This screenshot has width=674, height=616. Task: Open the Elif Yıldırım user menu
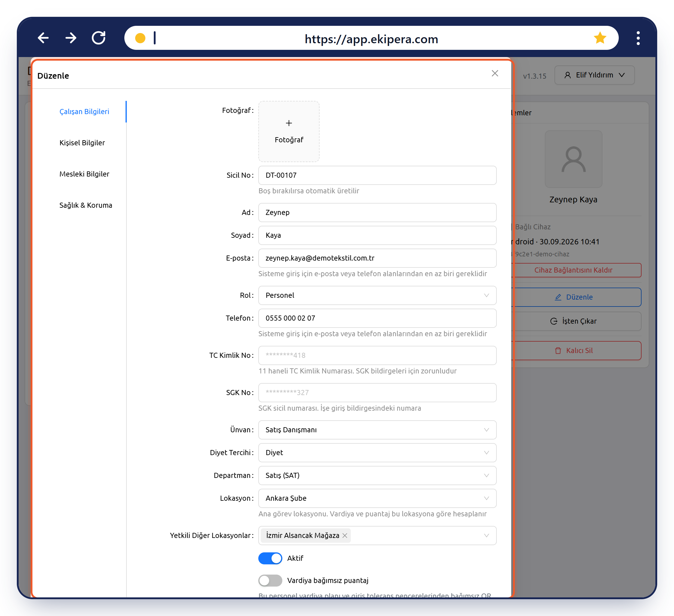pos(594,75)
